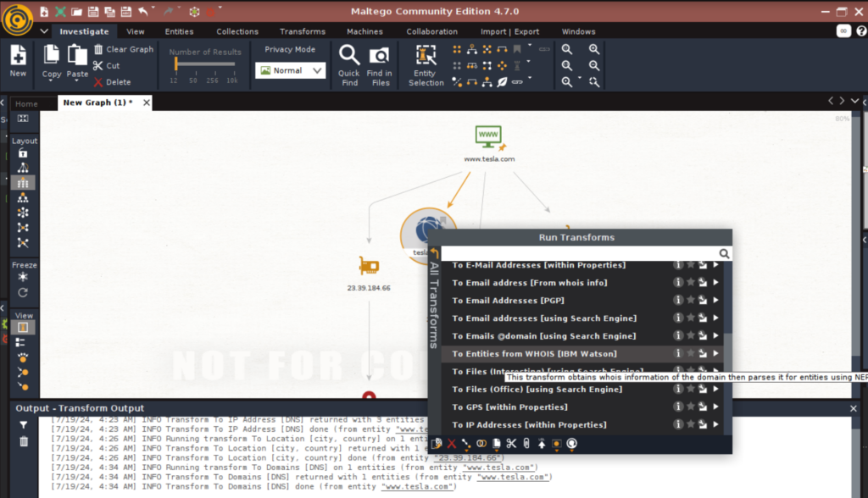The width and height of the screenshot is (868, 498).
Task: Click the Paste icon in the ribbon
Action: coord(77,55)
